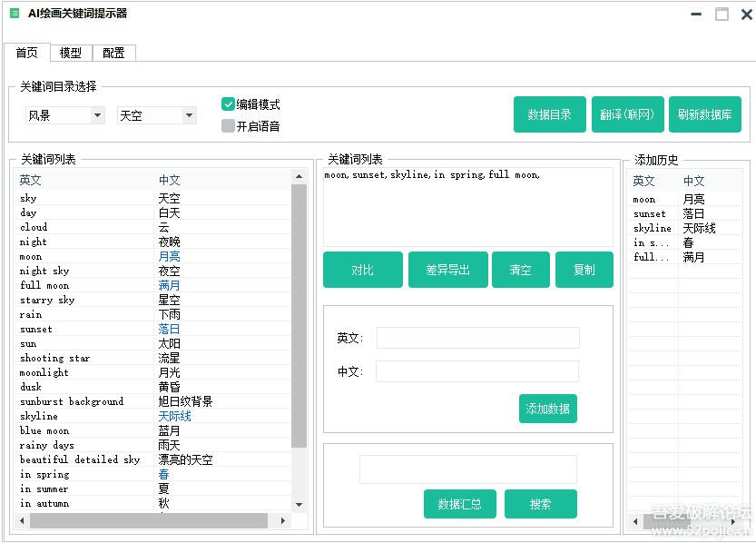
Task: Click the 刷新数据库 button
Action: point(705,114)
